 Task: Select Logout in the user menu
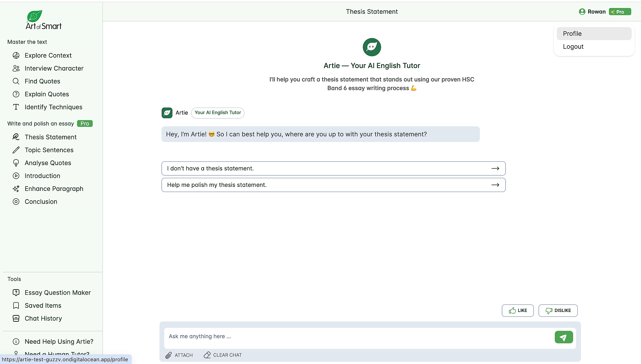594,47
